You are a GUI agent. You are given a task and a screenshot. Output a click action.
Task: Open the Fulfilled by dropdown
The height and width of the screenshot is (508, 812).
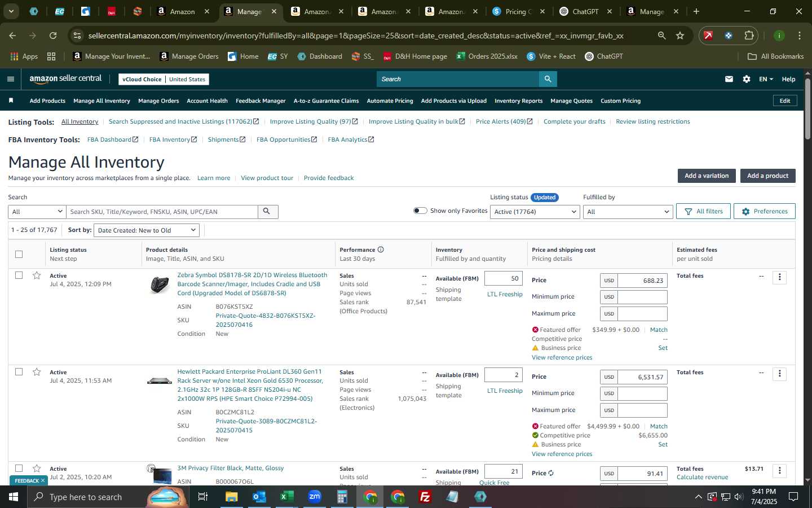click(x=628, y=212)
